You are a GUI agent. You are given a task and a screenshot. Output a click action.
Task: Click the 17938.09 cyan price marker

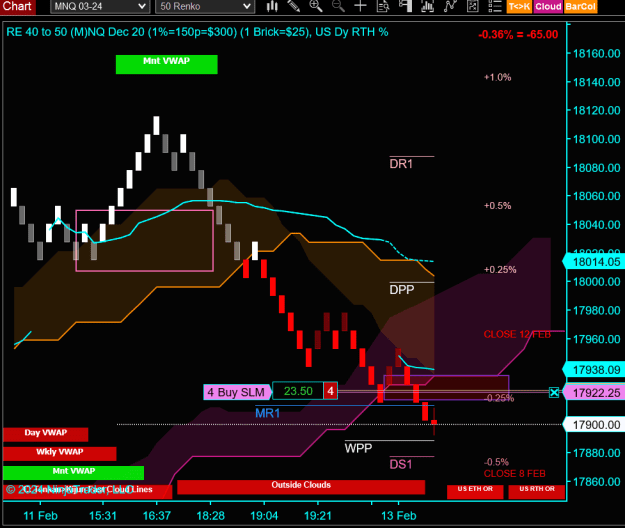point(594,370)
